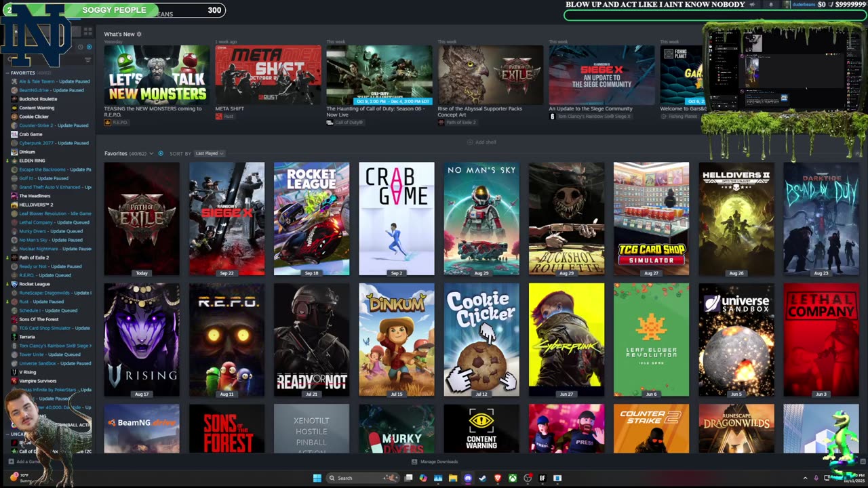The height and width of the screenshot is (488, 868).
Task: Open Counter-Strike 2 game cover
Action: [x=651, y=428]
